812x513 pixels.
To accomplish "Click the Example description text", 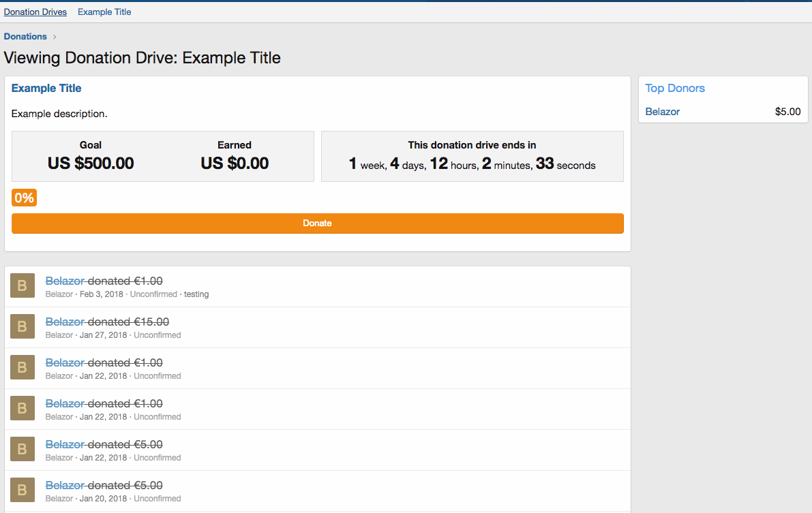I will tap(59, 114).
